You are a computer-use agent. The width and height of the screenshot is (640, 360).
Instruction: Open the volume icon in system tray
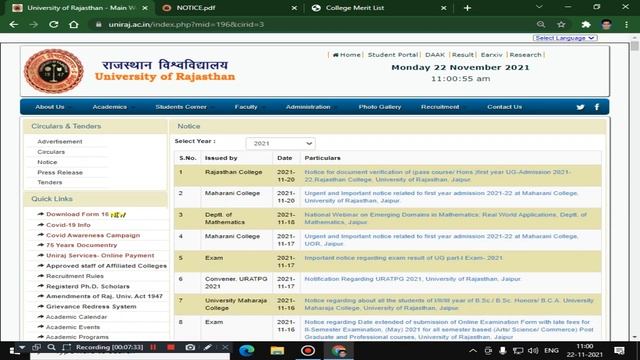(x=533, y=351)
